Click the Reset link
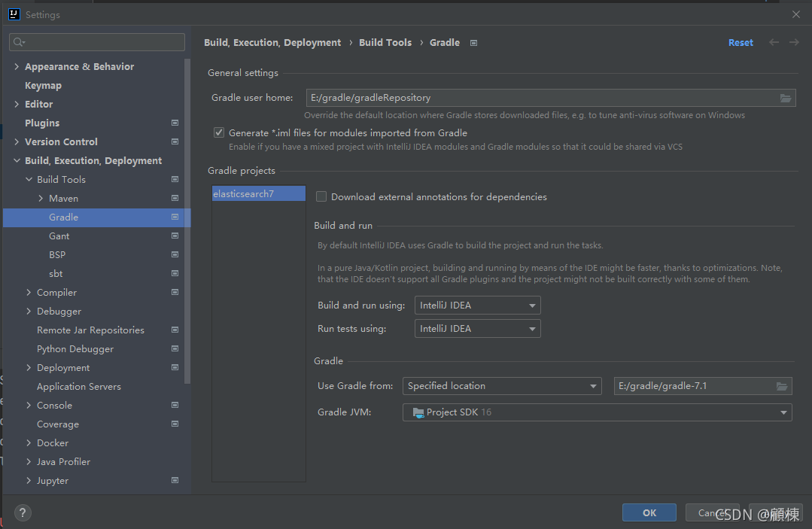Viewport: 812px width, 529px height. 741,42
